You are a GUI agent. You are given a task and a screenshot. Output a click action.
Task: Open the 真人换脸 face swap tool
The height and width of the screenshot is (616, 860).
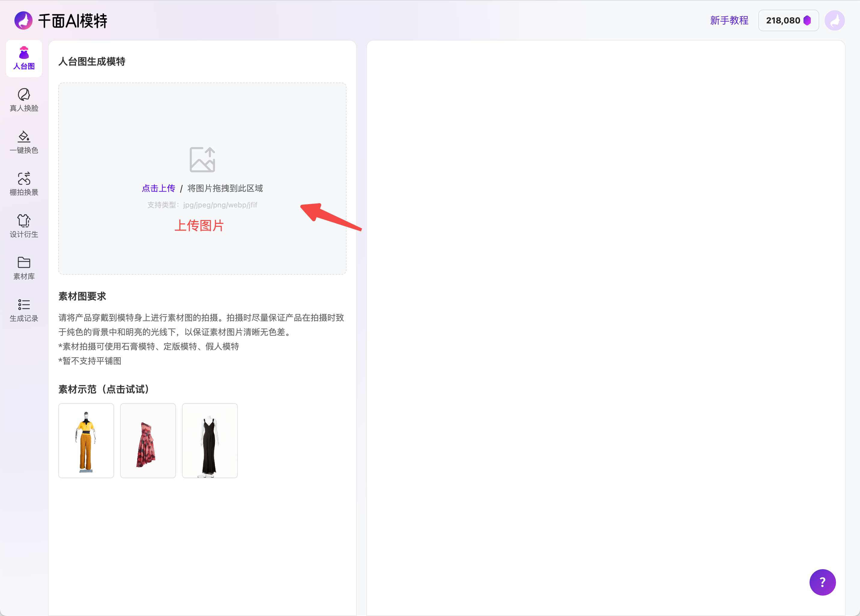click(24, 100)
